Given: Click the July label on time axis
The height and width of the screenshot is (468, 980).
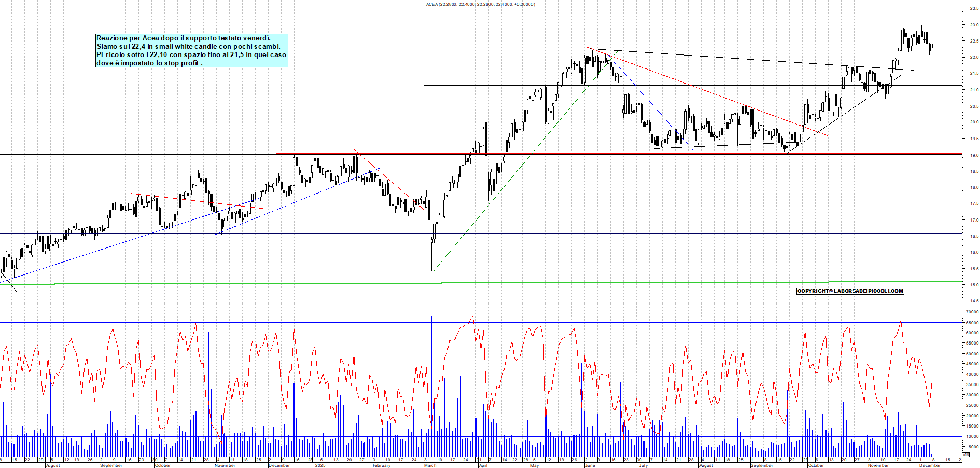Looking at the screenshot, I should [x=643, y=465].
